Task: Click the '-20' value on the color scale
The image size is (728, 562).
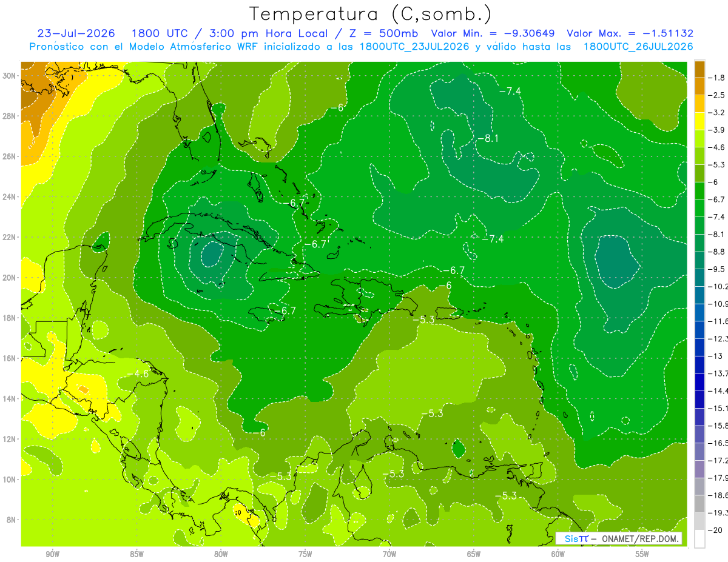Action: [x=715, y=530]
